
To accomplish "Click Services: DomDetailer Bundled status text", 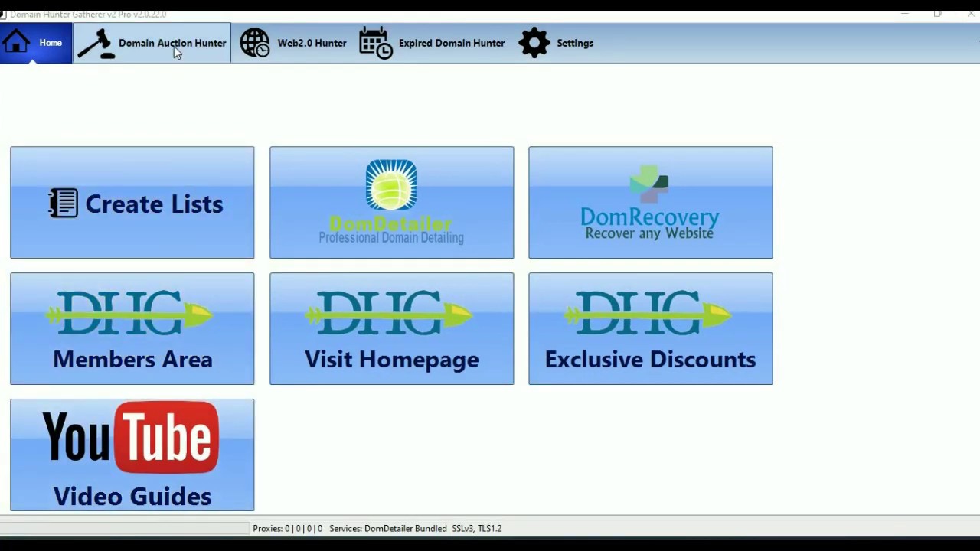I will (x=388, y=528).
